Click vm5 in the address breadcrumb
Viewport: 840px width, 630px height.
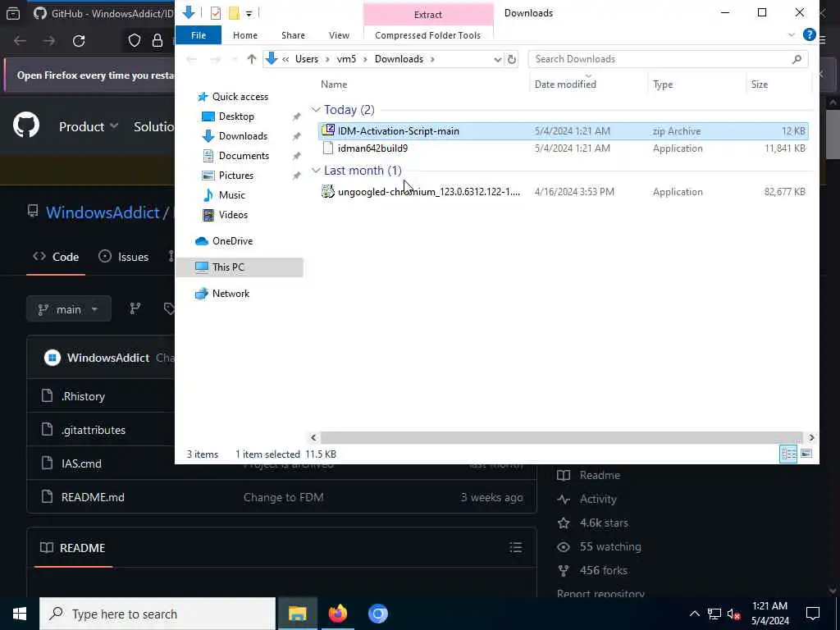[x=346, y=59]
